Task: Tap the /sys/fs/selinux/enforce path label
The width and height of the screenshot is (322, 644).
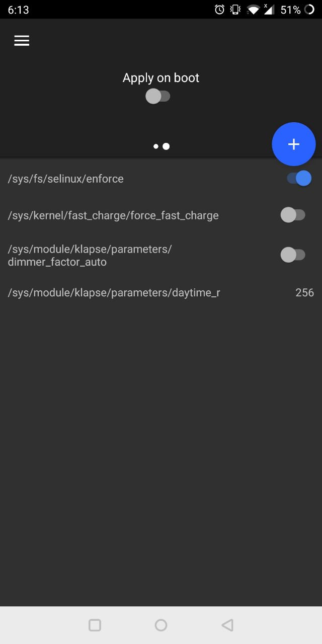Action: click(66, 179)
